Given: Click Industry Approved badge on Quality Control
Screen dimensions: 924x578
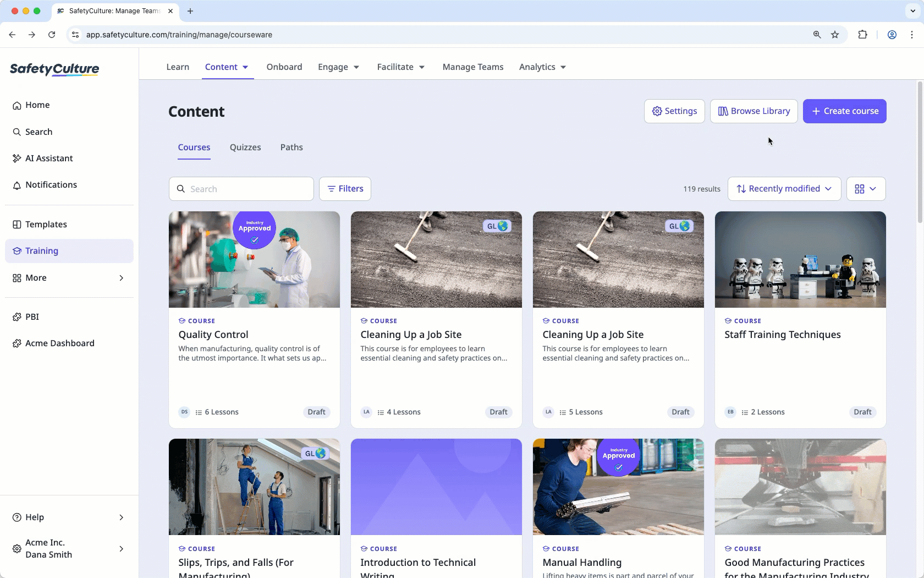Looking at the screenshot, I should [x=255, y=230].
